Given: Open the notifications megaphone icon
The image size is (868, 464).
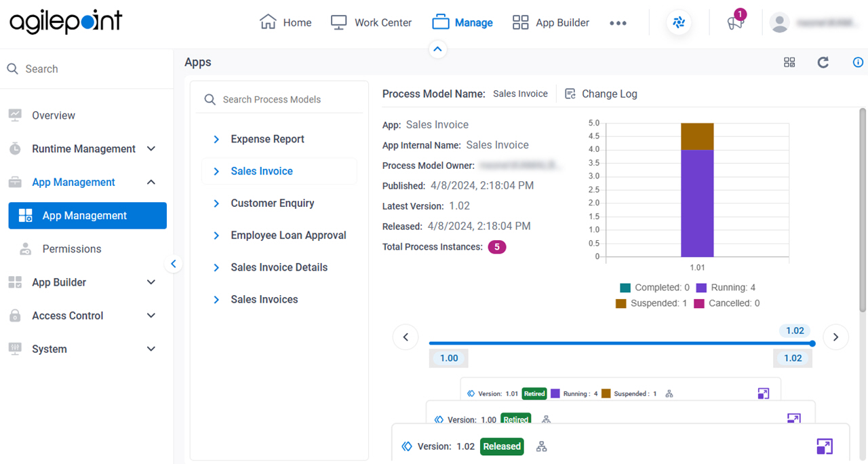Looking at the screenshot, I should [735, 22].
